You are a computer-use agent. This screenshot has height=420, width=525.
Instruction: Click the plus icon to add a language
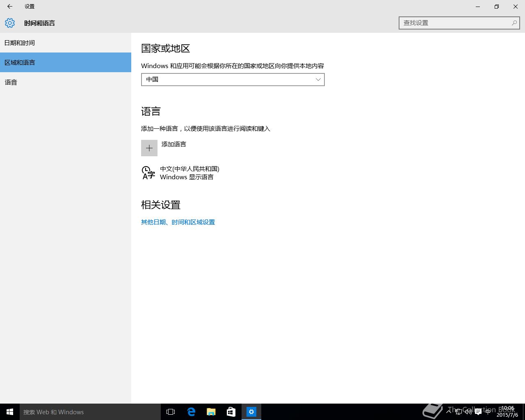[x=149, y=148]
